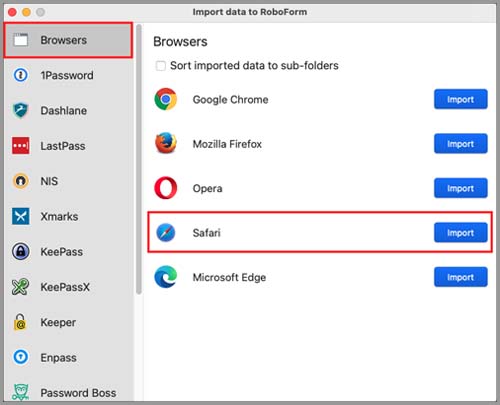Screen dimensions: 500x405
Task: Select the Dashlane shield icon
Action: (x=21, y=110)
